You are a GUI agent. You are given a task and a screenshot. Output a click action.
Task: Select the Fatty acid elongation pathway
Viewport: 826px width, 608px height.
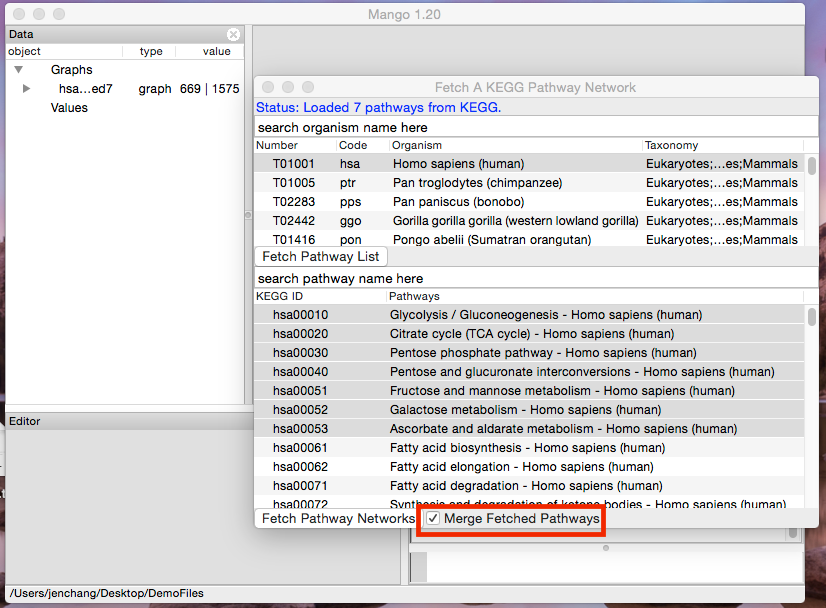(529, 466)
